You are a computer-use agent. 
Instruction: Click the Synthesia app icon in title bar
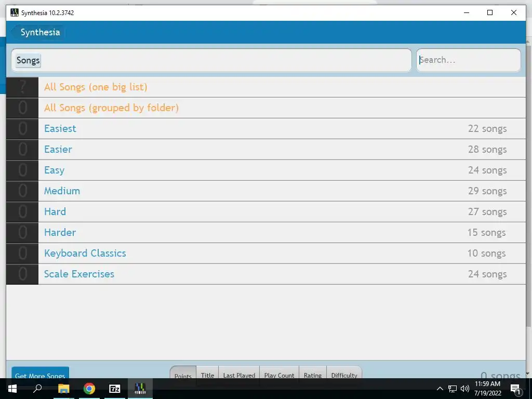click(x=14, y=12)
